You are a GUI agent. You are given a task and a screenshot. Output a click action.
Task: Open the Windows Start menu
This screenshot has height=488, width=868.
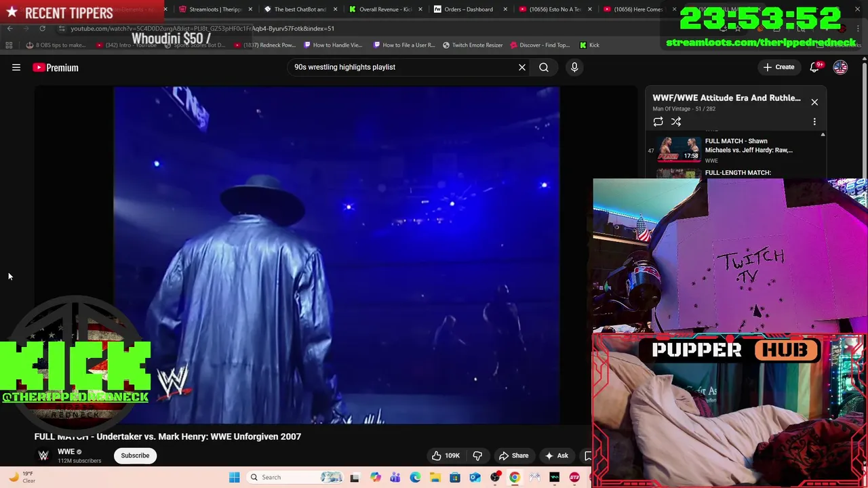coord(235,477)
